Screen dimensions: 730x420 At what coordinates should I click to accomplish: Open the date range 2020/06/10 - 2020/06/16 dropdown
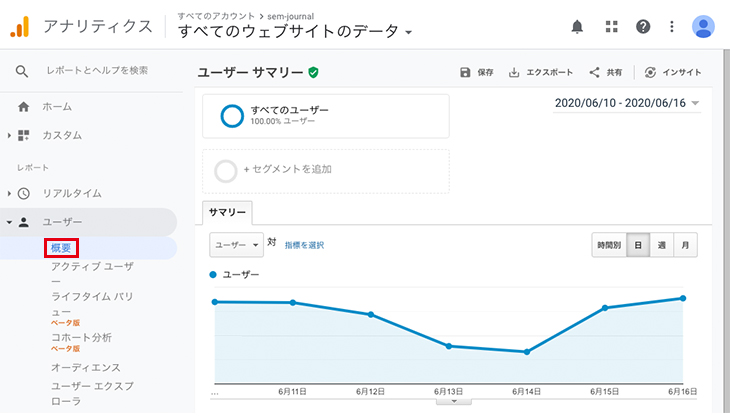click(627, 103)
